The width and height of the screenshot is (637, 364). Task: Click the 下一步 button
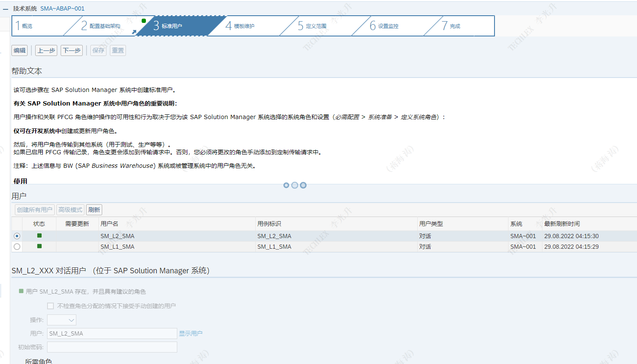72,50
